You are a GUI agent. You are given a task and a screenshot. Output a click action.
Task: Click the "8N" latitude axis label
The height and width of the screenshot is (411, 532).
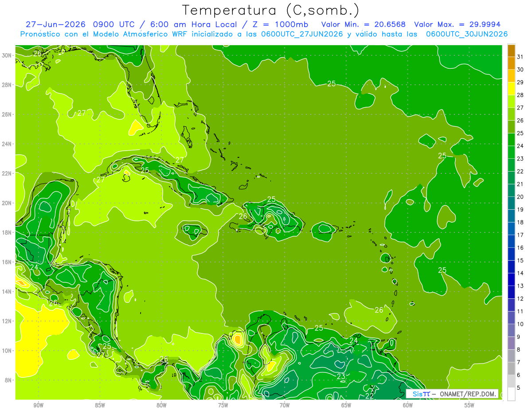click(x=9, y=380)
